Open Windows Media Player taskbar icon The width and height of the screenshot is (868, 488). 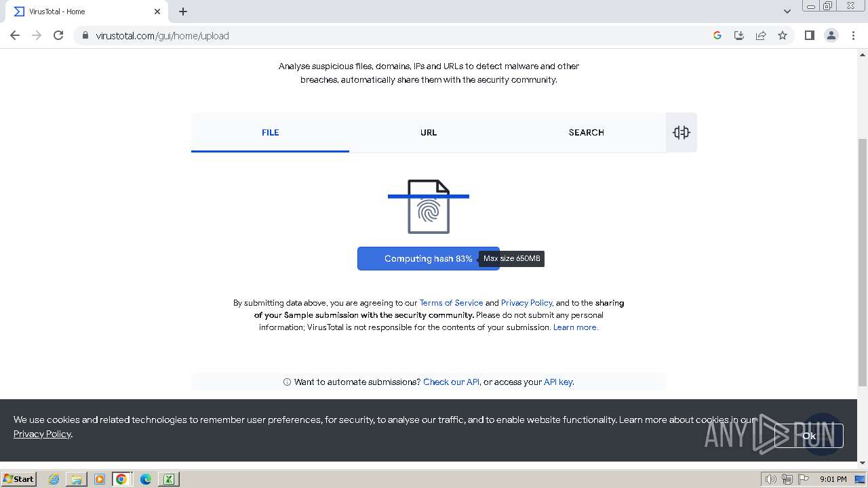(100, 479)
